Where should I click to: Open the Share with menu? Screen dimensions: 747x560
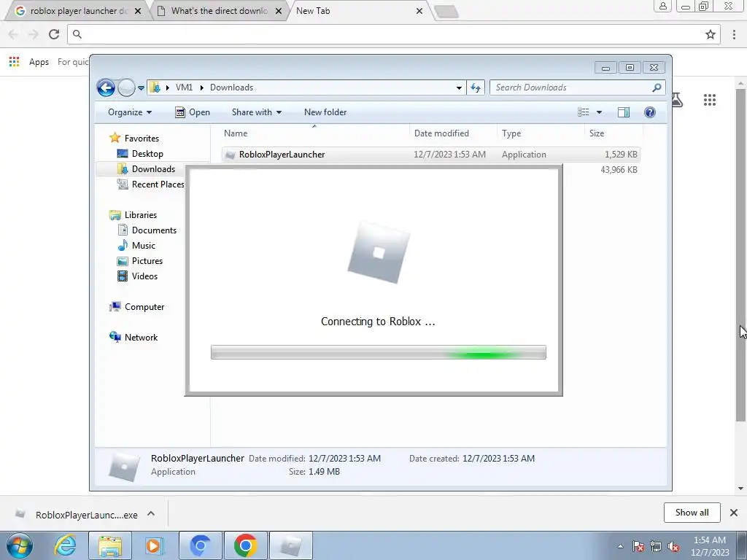point(256,112)
